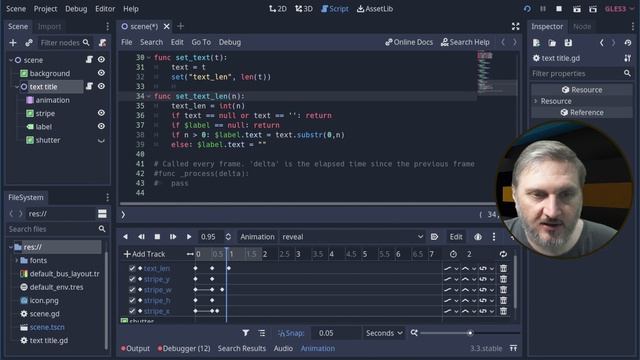Disable the stripe_h track checkbox
This screenshot has height=360, width=640.
[x=132, y=300]
